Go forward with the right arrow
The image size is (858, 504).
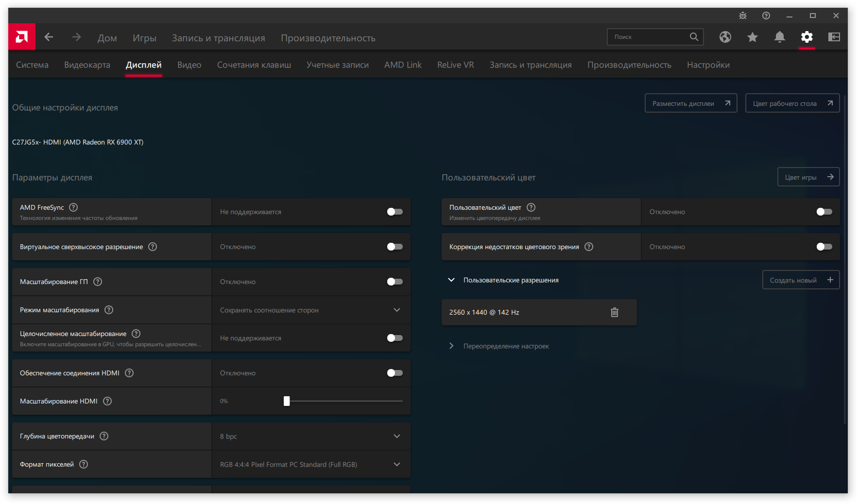(x=76, y=37)
